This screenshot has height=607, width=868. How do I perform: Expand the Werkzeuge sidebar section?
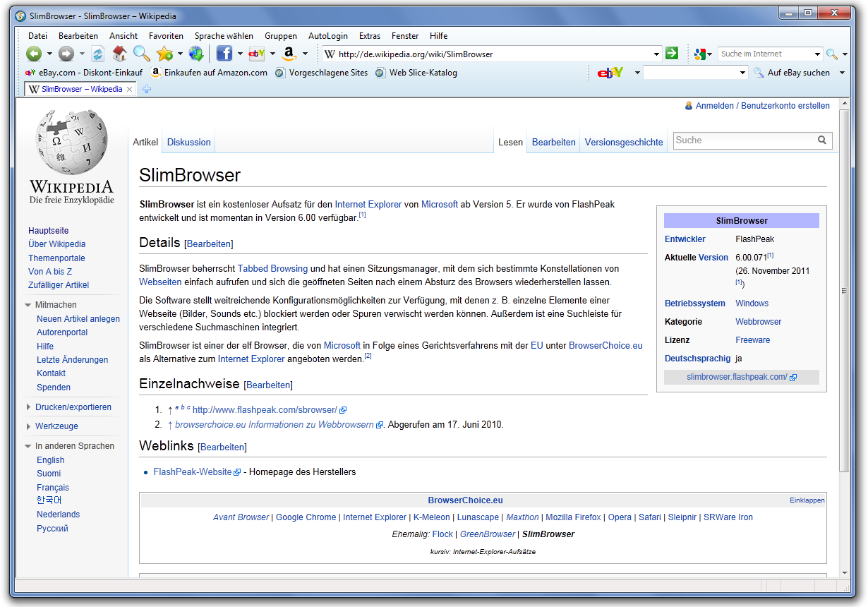[28, 426]
